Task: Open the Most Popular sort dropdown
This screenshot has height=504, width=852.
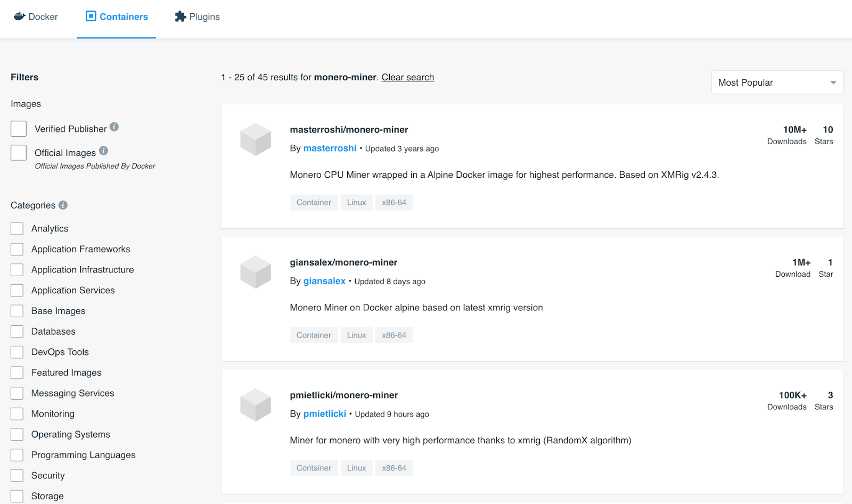Action: point(777,82)
